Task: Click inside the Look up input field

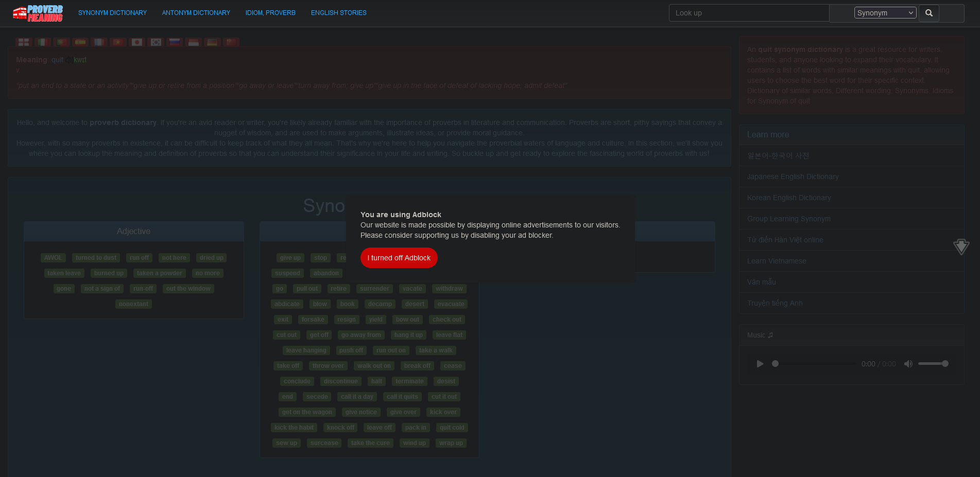Action: point(749,13)
